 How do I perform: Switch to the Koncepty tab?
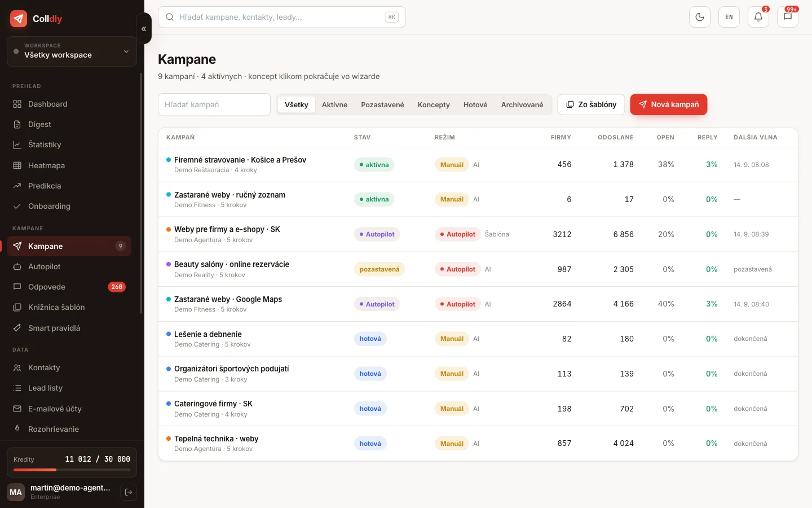coord(434,104)
